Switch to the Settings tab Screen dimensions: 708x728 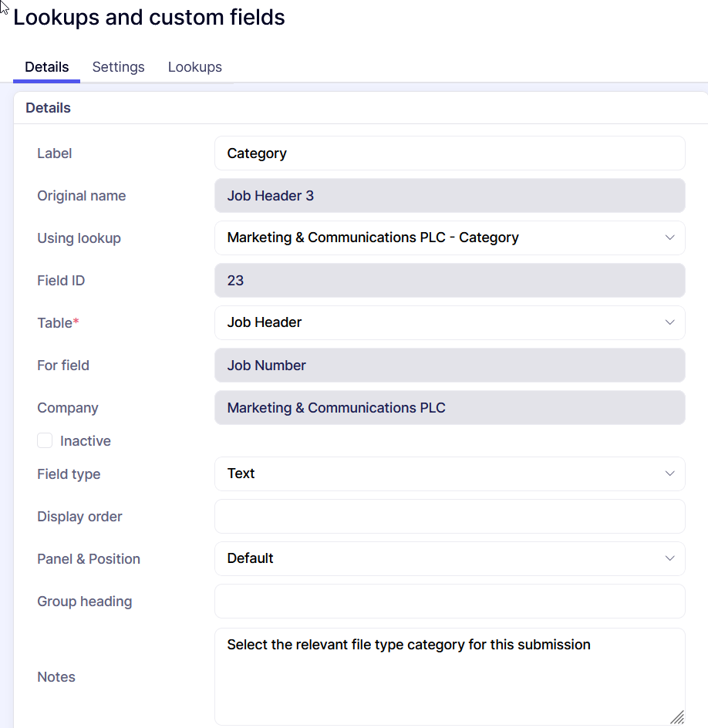tap(118, 67)
